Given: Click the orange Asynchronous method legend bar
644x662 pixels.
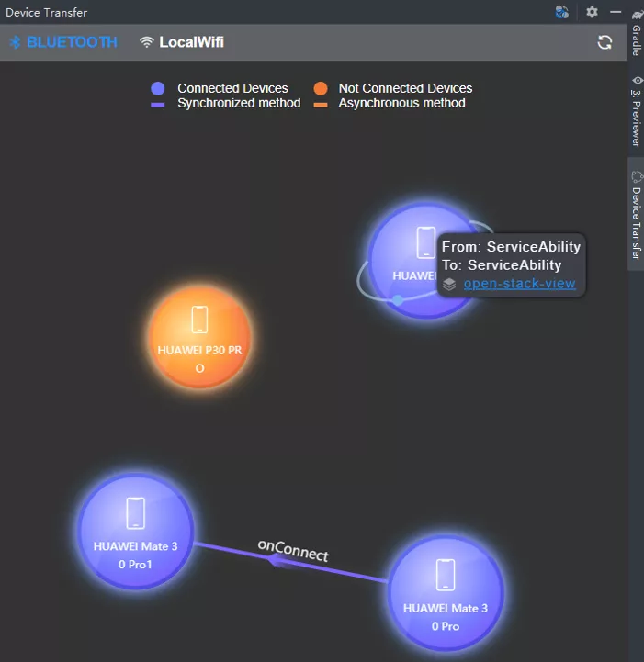Looking at the screenshot, I should [x=321, y=105].
